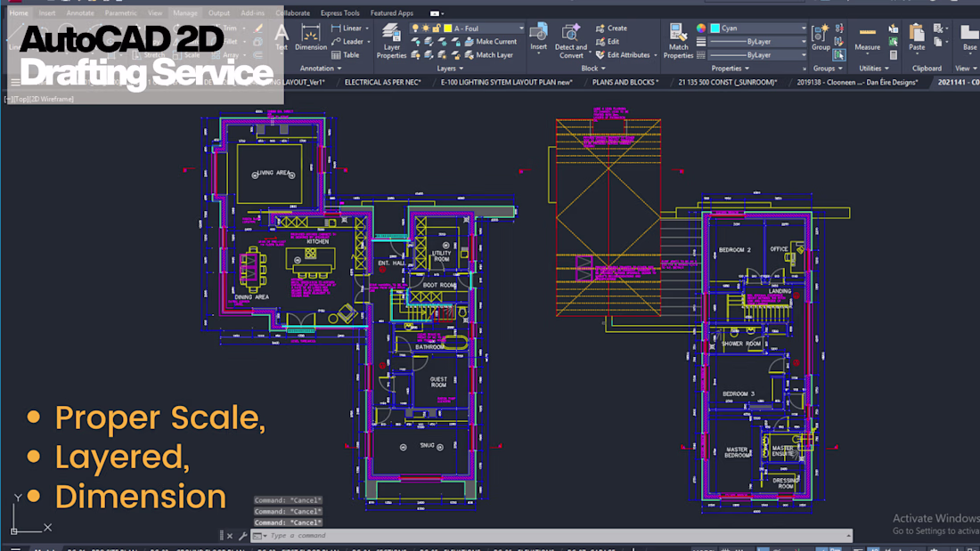Open the Express Tools ribbon tab

tap(339, 13)
